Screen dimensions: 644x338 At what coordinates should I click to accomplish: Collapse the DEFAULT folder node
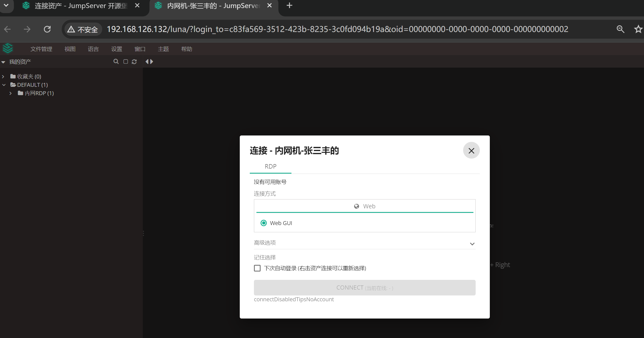pos(4,85)
